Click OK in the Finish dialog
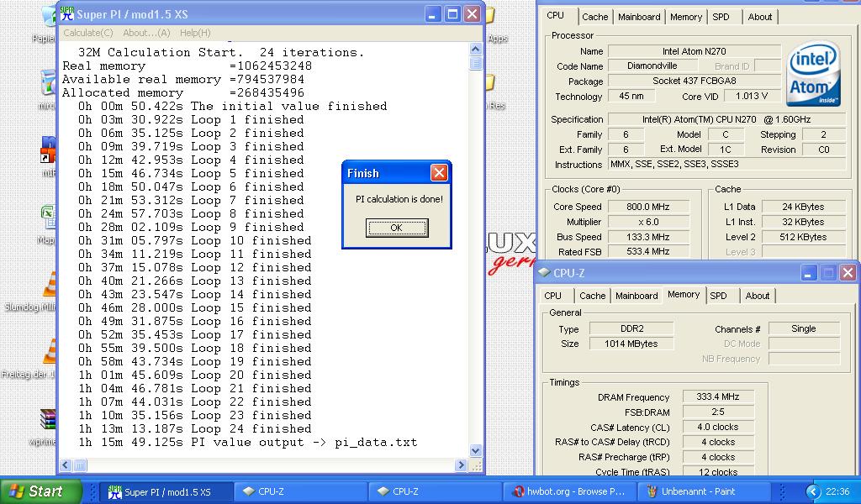This screenshot has width=861, height=504. coord(397,228)
